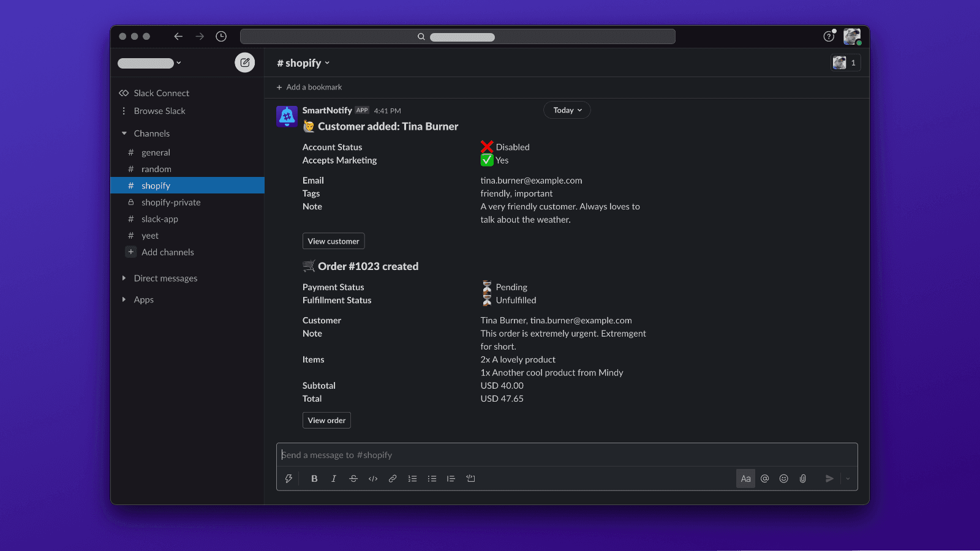Collapse the Channels section

[x=125, y=133]
